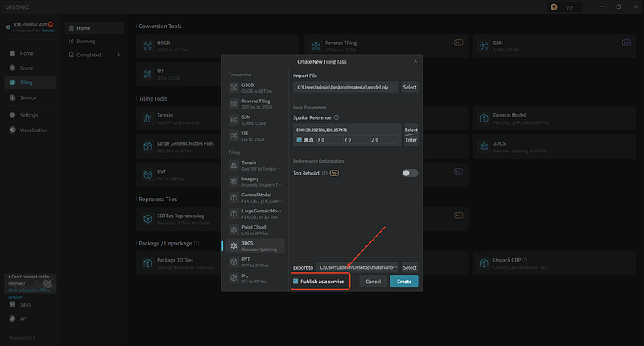The width and height of the screenshot is (644, 346).
Task: Click the VIP badge in the title bar
Action: click(564, 7)
